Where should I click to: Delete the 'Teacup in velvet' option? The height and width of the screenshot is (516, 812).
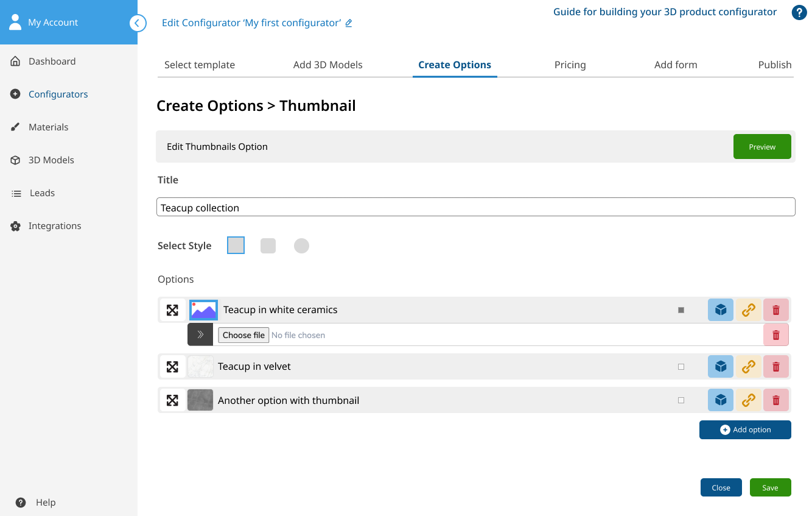pos(776,366)
